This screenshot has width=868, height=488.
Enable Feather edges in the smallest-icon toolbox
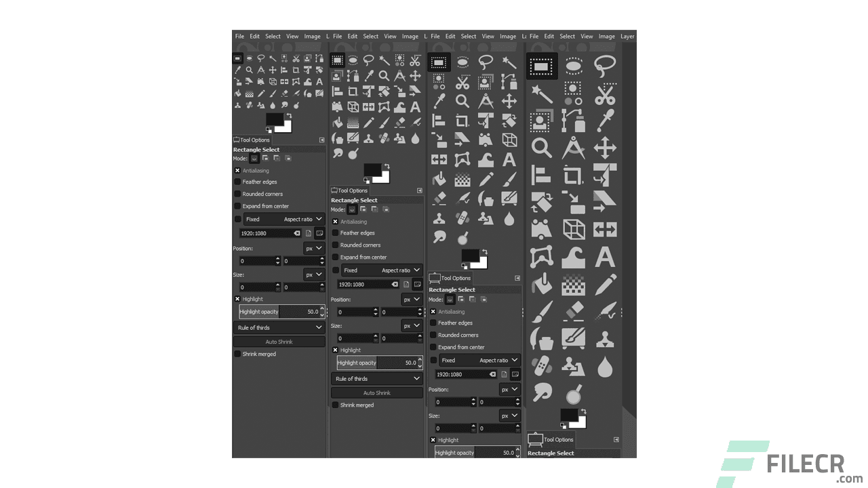pyautogui.click(x=237, y=182)
